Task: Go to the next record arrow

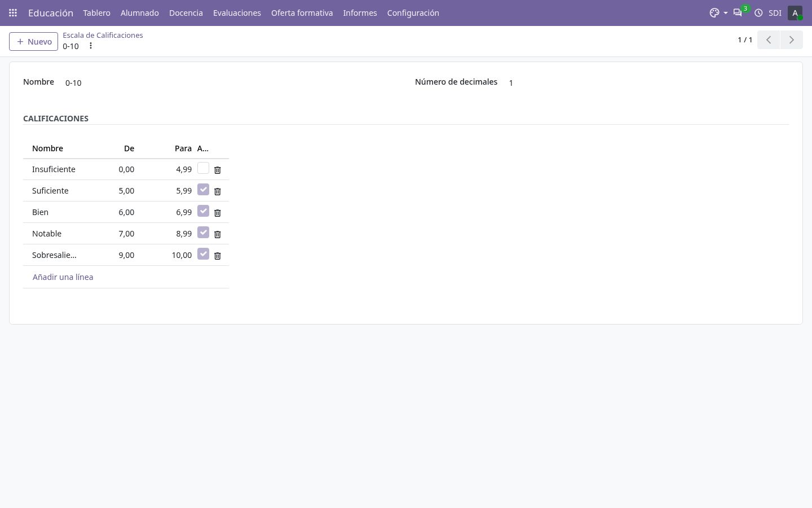Action: pyautogui.click(x=791, y=40)
